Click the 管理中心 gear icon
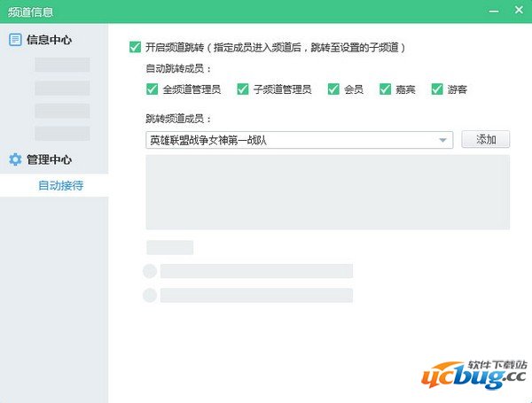The image size is (532, 403). coord(15,159)
